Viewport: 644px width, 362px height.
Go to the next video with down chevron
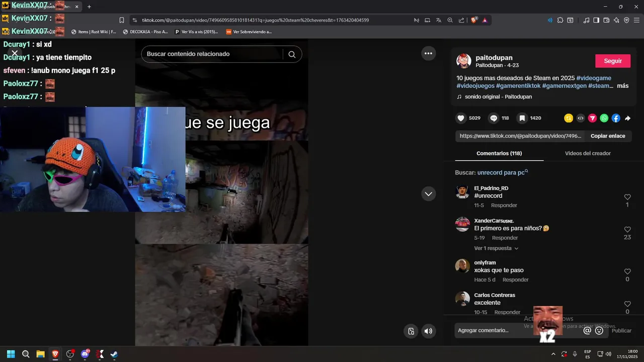(428, 194)
